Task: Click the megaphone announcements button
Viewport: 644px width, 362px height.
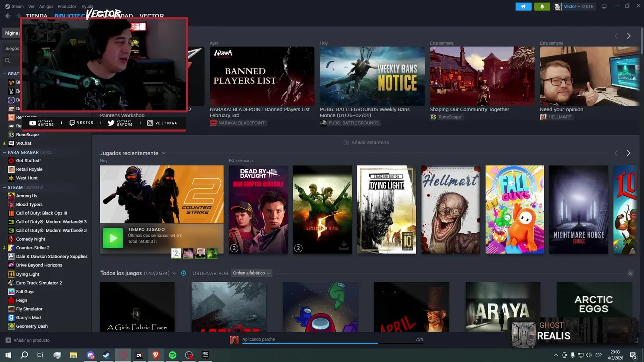Action: point(523,7)
